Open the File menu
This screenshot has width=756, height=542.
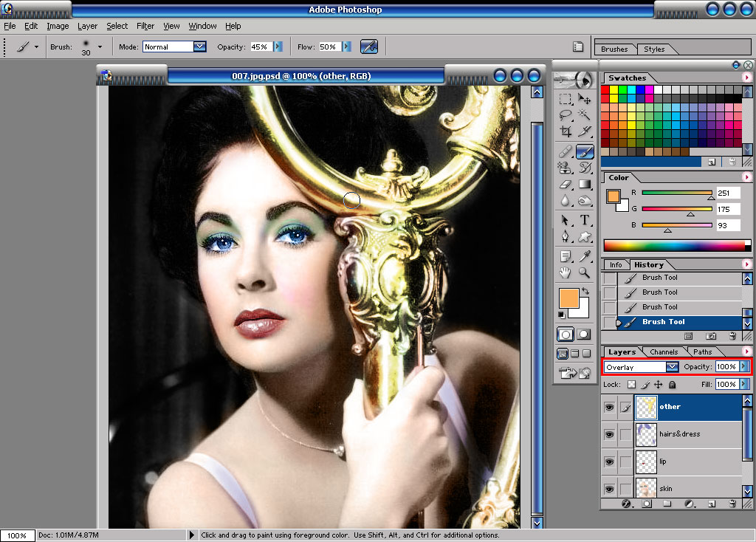(x=10, y=26)
